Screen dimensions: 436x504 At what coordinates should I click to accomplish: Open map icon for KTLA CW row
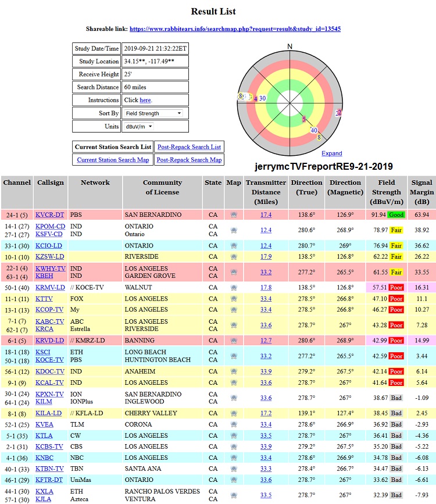(233, 436)
